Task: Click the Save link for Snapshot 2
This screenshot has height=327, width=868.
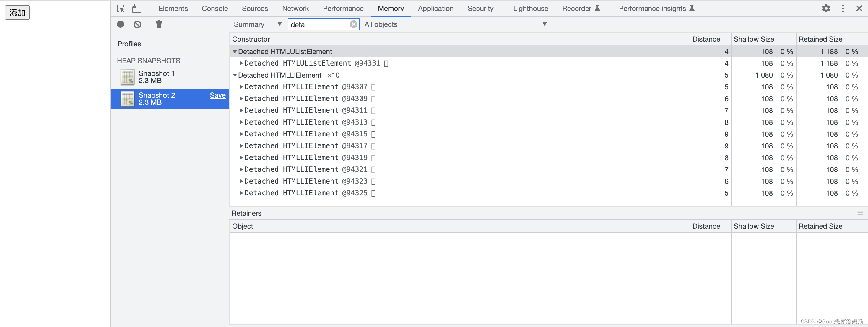Action: (217, 95)
